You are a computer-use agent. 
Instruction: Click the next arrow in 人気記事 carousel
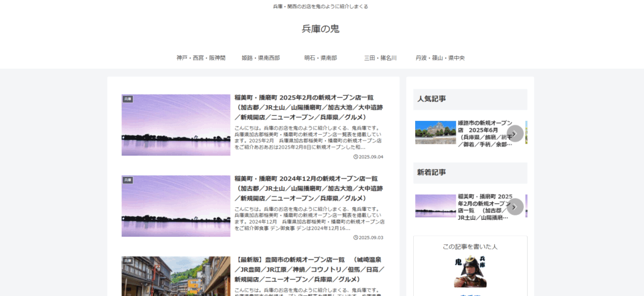515,134
